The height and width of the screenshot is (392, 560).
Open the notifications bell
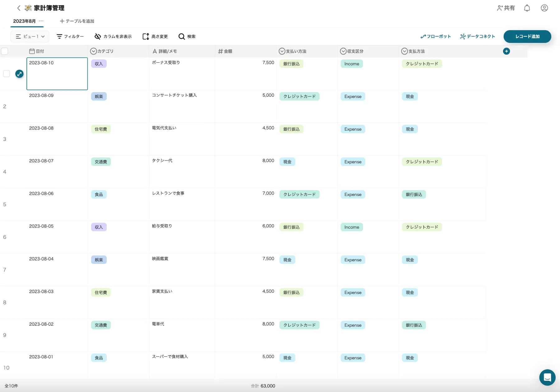click(x=527, y=8)
